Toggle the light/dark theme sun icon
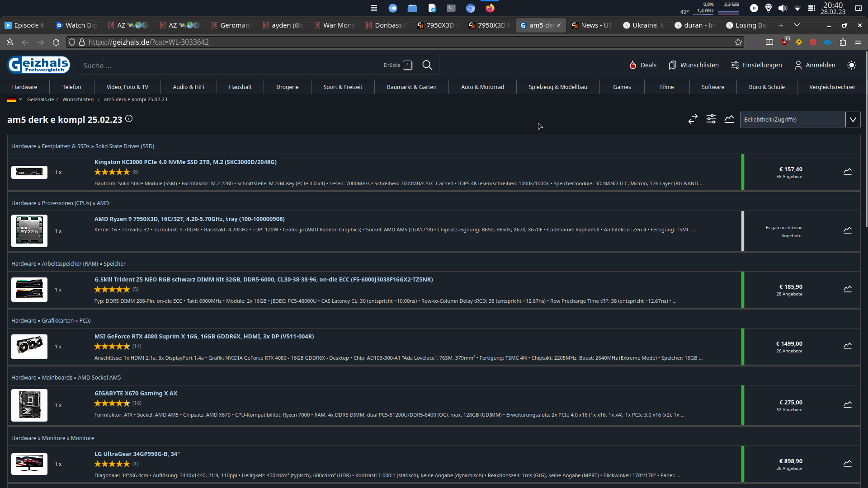Image resolution: width=868 pixels, height=488 pixels. pos(852,65)
